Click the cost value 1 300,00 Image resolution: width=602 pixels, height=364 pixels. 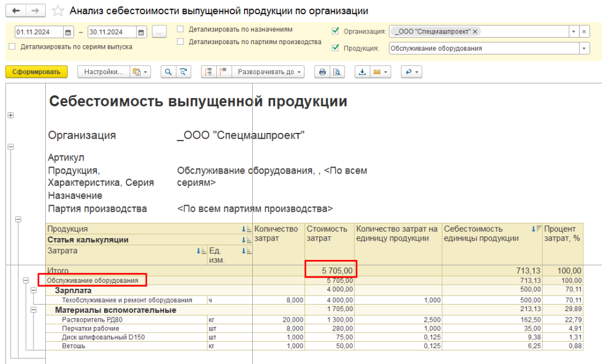tap(340, 319)
